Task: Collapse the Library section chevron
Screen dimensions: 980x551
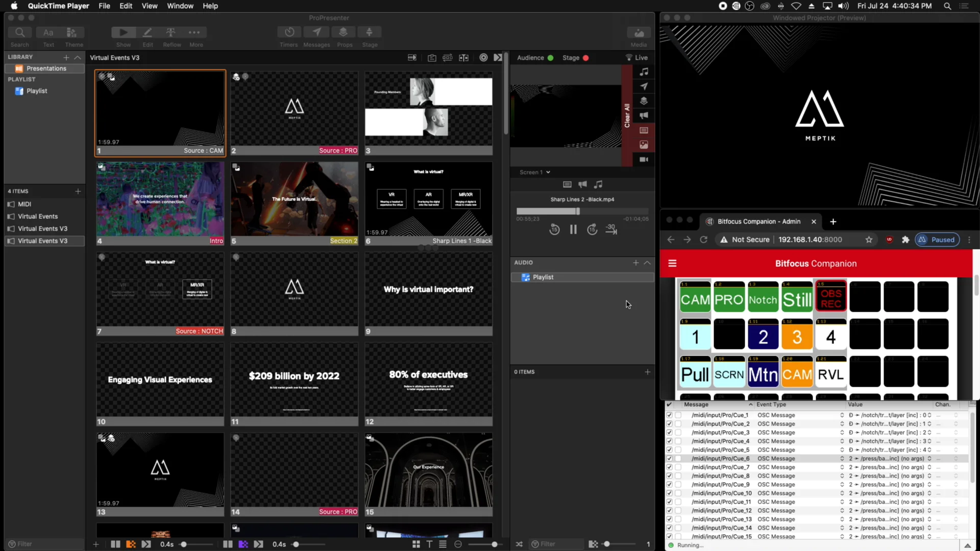Action: click(x=78, y=57)
